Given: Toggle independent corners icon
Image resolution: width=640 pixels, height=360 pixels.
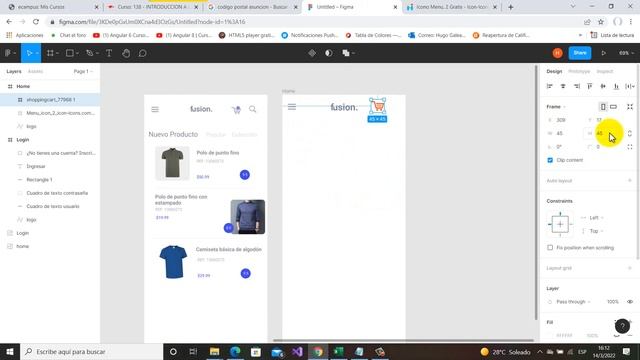Looking at the screenshot, I should pos(630,147).
